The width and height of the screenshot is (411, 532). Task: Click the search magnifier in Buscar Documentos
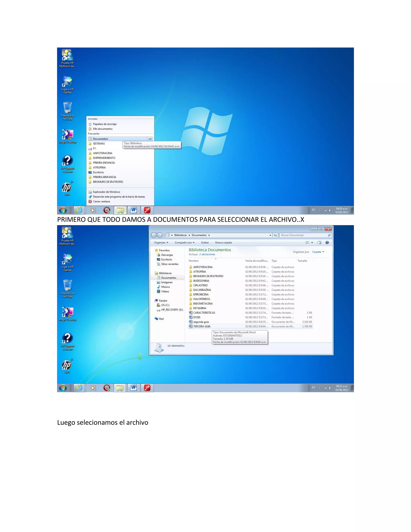[329, 235]
